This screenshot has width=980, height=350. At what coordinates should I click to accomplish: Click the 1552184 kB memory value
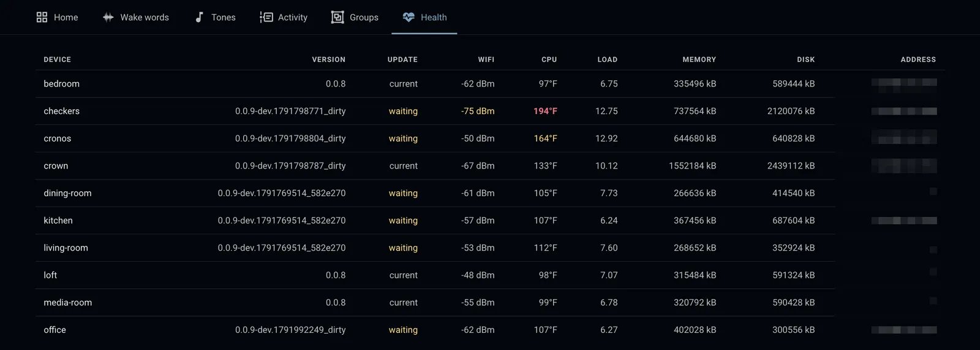(693, 165)
